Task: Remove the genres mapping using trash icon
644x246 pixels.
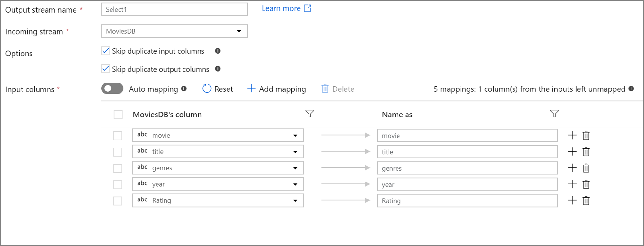Action: coord(586,168)
